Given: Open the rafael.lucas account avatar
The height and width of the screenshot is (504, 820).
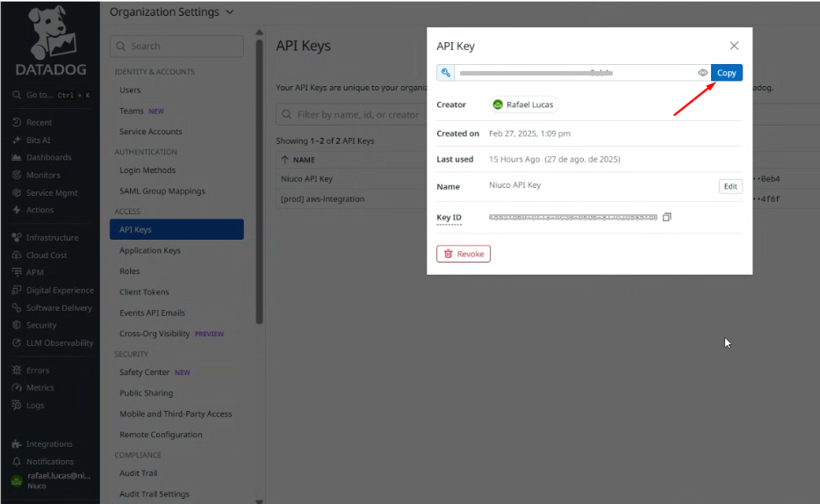Looking at the screenshot, I should [x=17, y=480].
